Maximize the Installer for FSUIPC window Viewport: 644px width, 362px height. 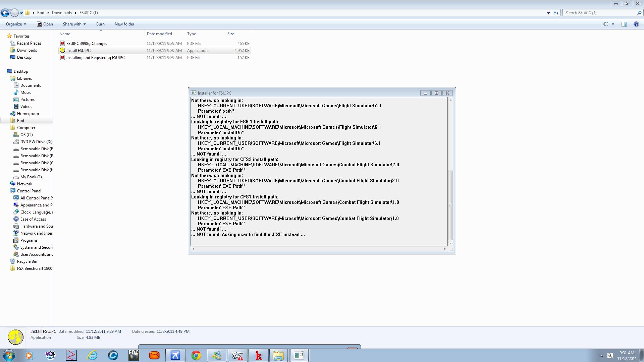[x=436, y=93]
